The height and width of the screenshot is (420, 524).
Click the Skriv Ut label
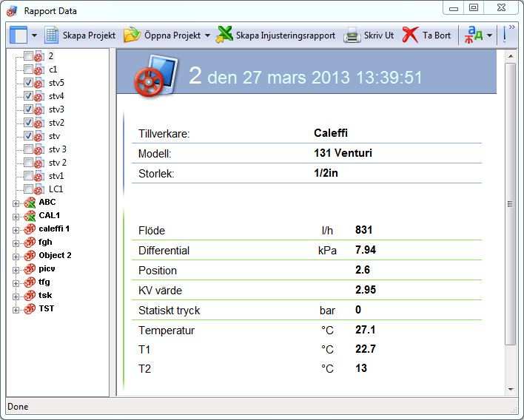(379, 35)
